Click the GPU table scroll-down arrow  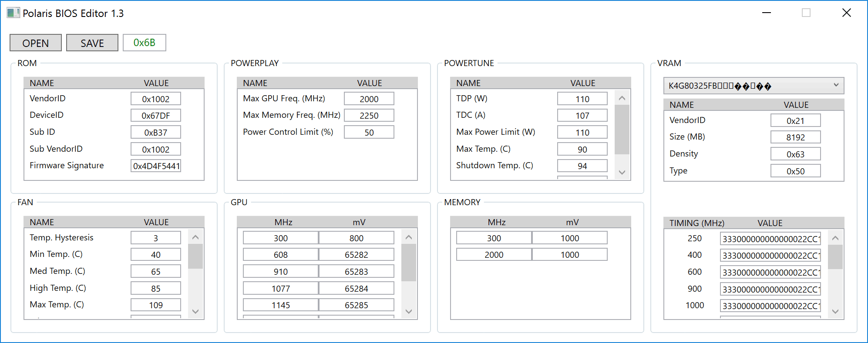(408, 311)
